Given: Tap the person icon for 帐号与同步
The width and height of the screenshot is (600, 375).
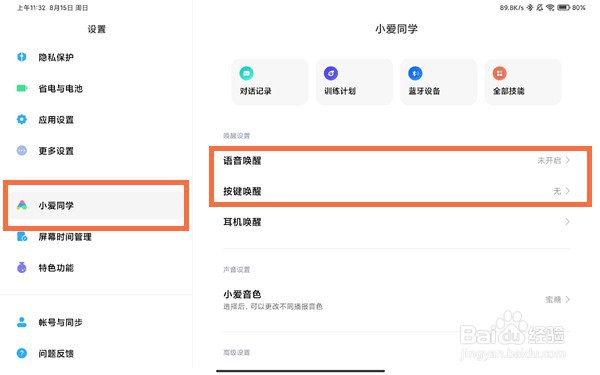Looking at the screenshot, I should click(x=22, y=322).
